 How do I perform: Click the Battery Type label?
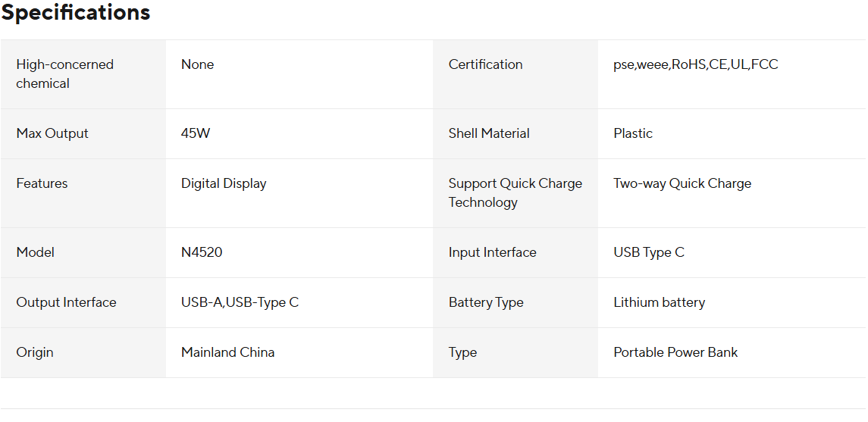click(x=486, y=302)
